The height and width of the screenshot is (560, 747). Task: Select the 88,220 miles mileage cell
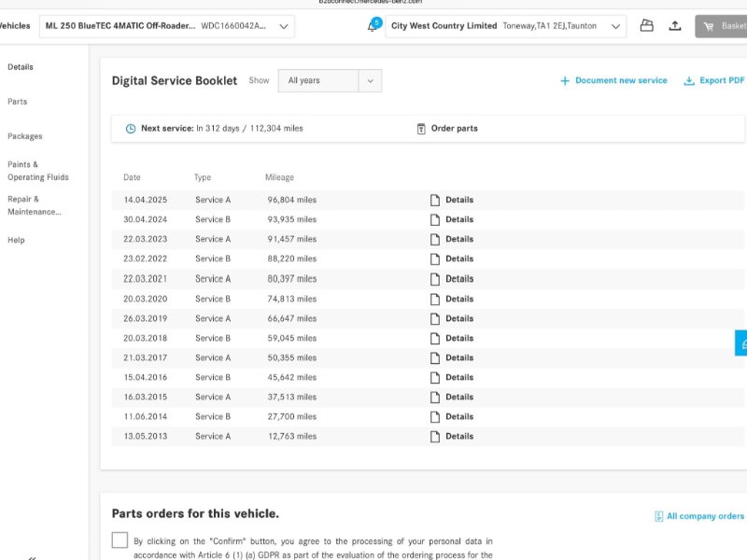292,259
